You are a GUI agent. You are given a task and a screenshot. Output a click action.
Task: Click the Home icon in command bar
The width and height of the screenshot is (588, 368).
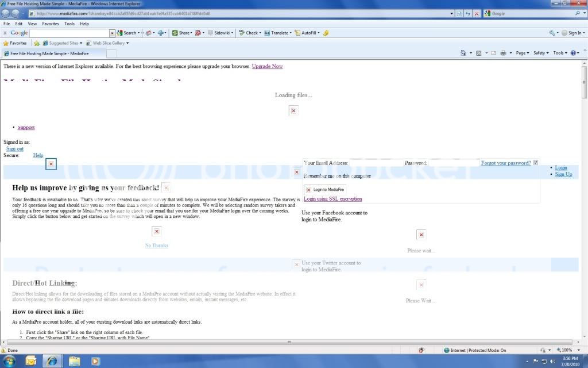pos(464,53)
